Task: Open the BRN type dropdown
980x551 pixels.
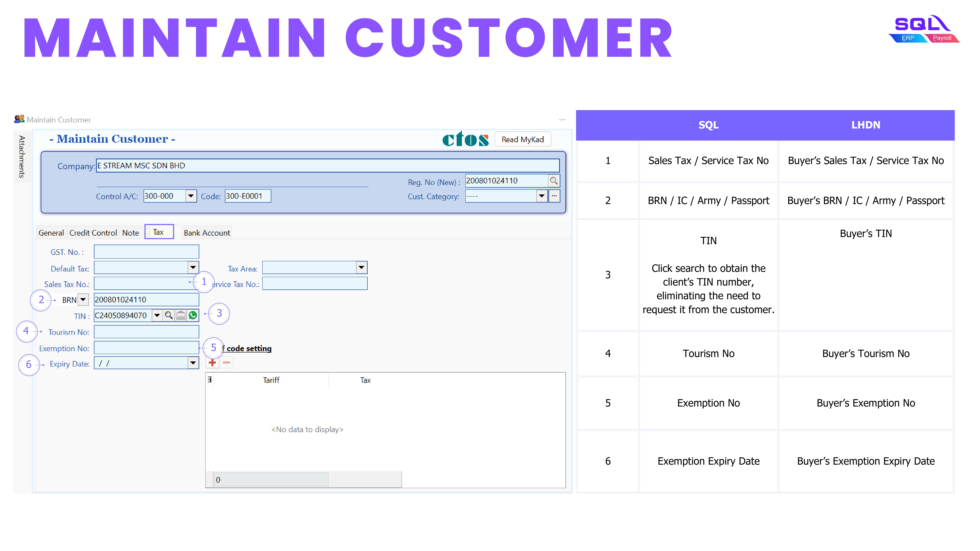Action: pos(83,300)
